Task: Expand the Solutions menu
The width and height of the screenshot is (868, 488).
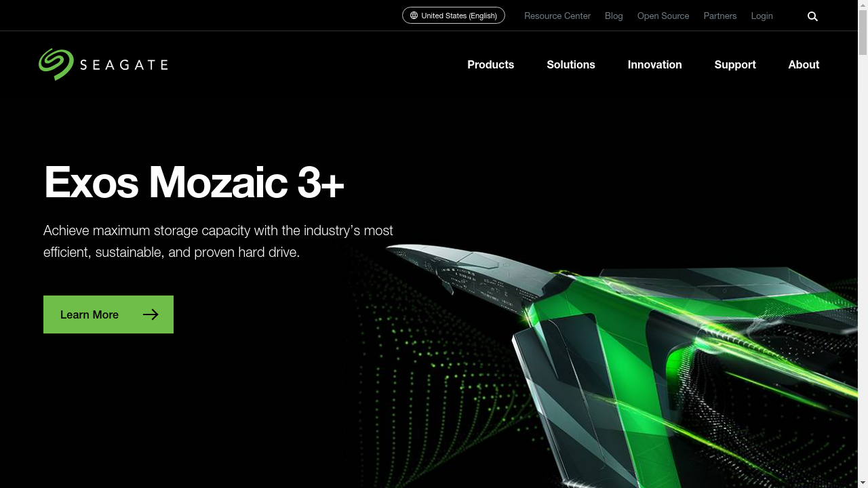Action: click(571, 64)
